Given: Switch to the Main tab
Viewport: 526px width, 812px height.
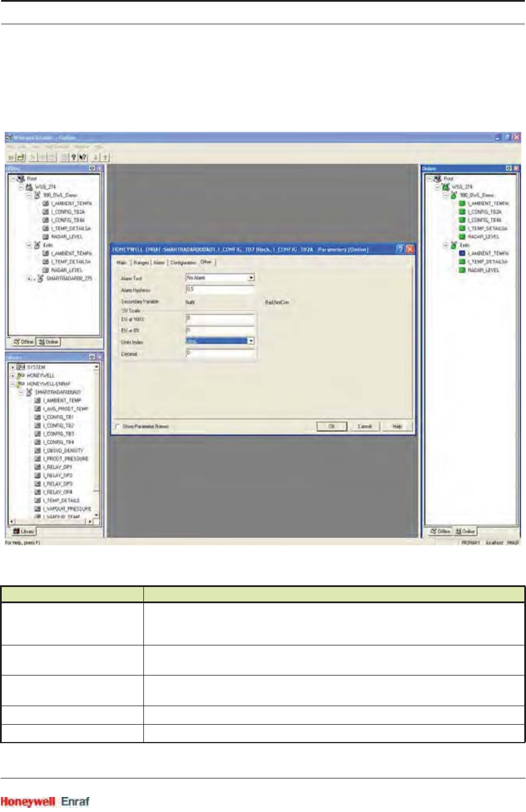Looking at the screenshot, I should 122,263.
